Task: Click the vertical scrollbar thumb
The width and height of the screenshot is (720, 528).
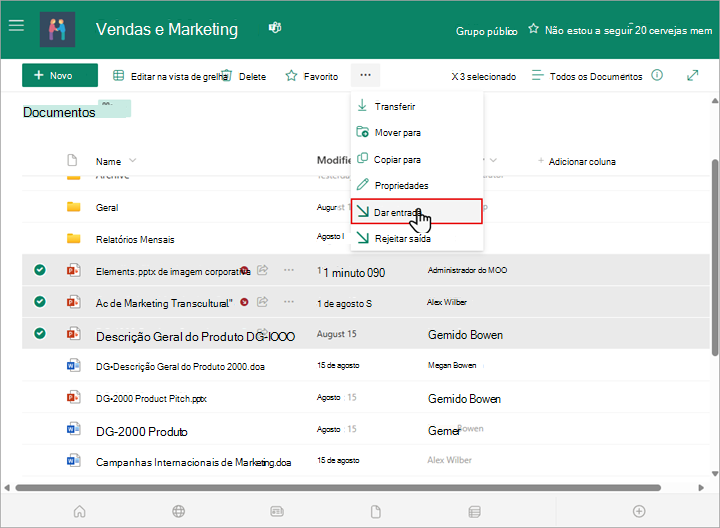Action: click(x=714, y=257)
